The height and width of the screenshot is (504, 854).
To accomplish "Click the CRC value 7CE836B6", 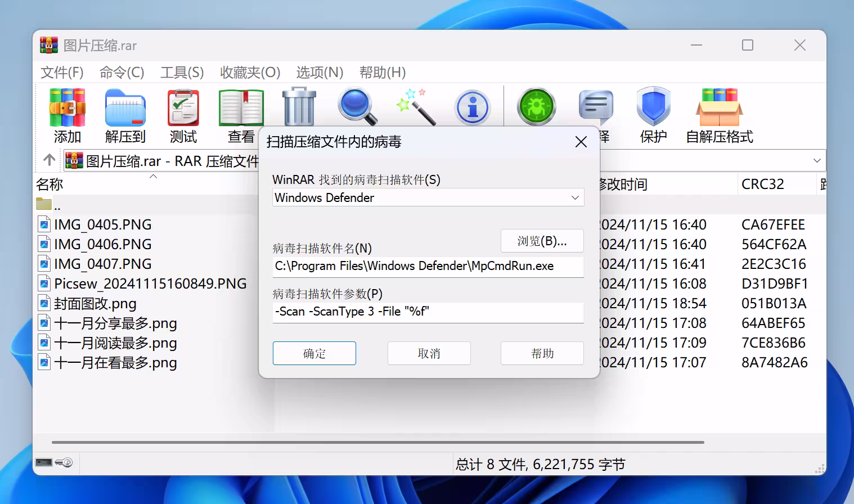I will [773, 343].
